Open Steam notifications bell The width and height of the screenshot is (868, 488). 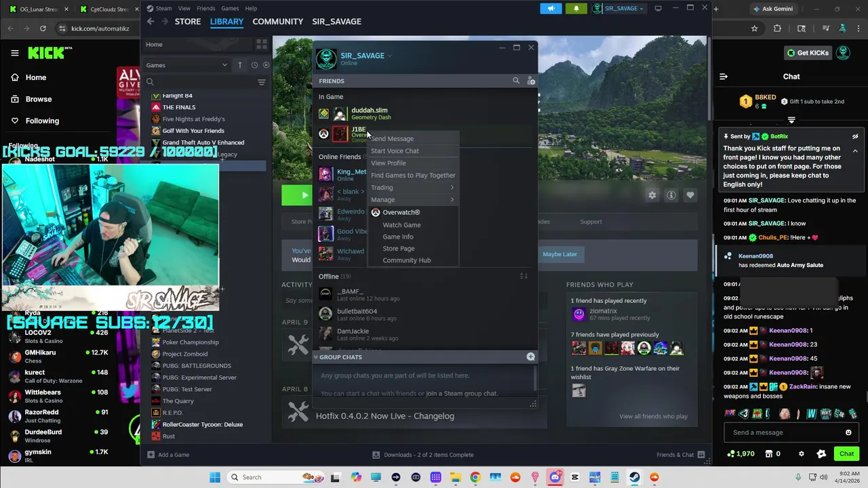coord(576,8)
